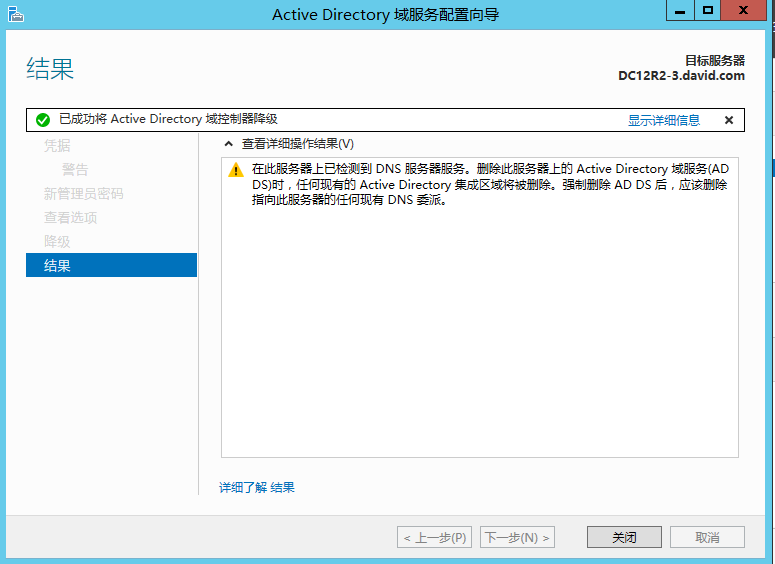Click target server name DC12R2-3.david.com
Screen dimensions: 775x564
tap(681, 76)
